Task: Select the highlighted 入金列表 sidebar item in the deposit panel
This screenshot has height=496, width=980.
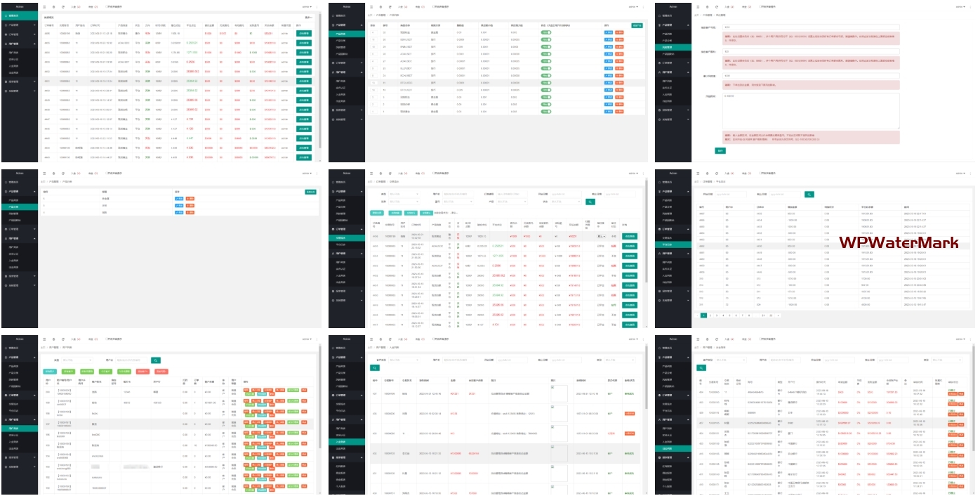Action: point(340,441)
